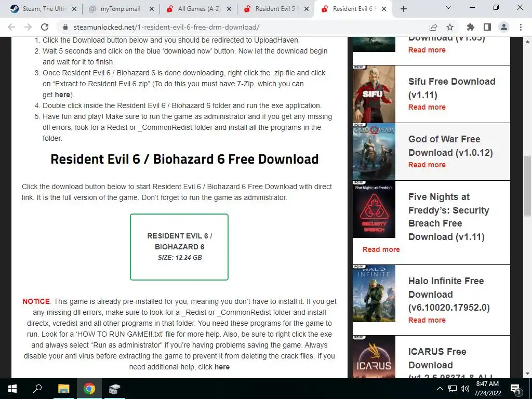The height and width of the screenshot is (399, 532).
Task: Close the Steam tab
Action: (74, 9)
